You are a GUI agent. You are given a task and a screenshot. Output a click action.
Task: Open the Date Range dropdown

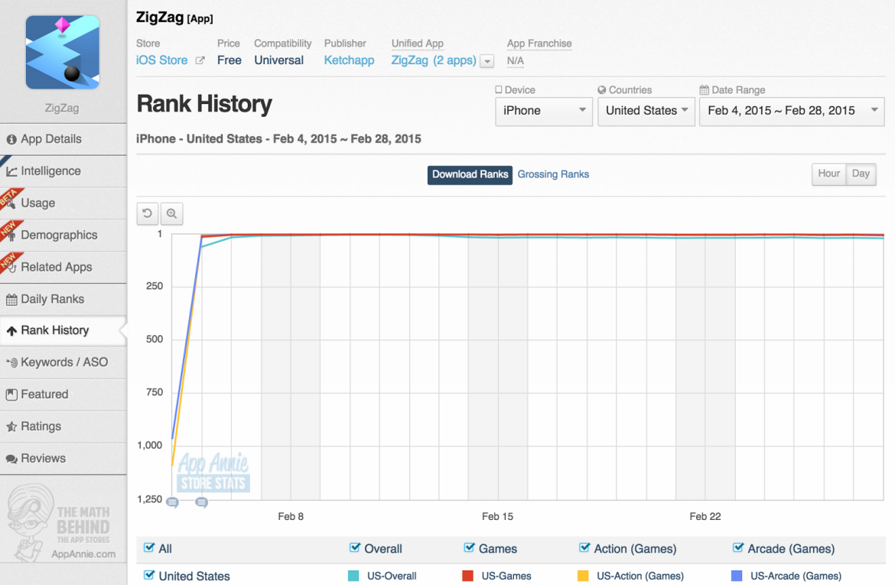(x=792, y=111)
